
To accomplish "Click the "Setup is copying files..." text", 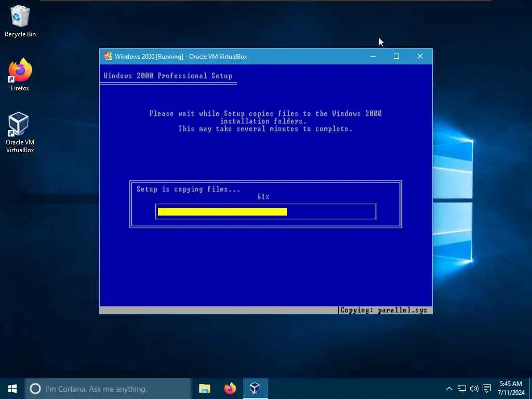I will [x=188, y=189].
